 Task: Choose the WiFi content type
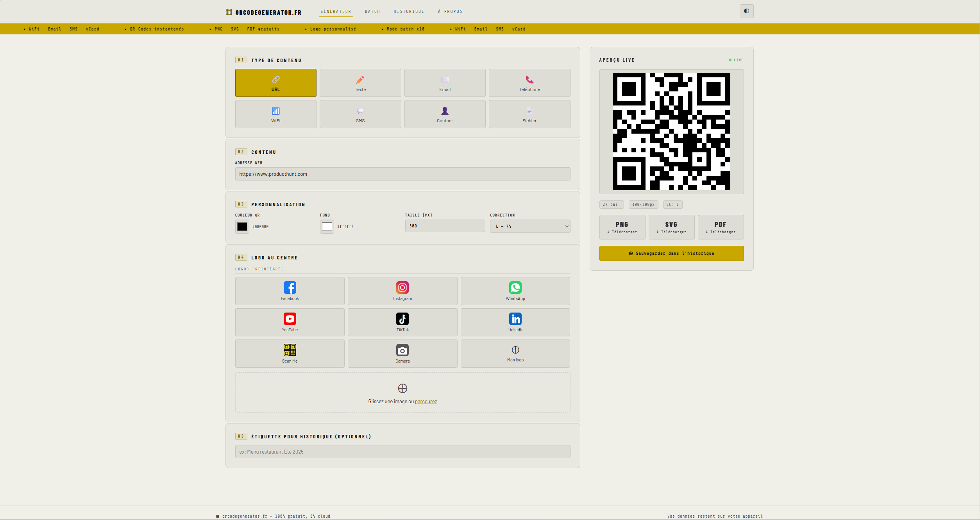pos(275,114)
